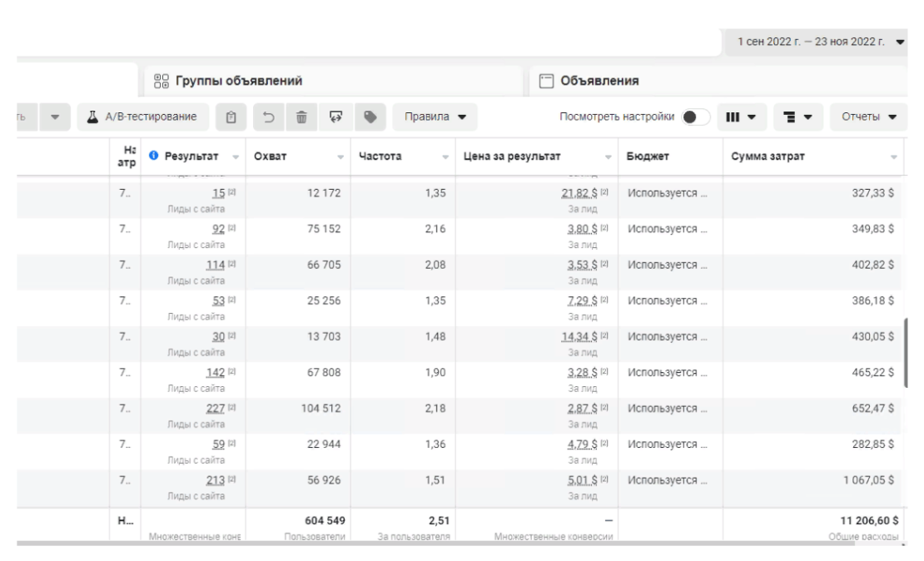The height and width of the screenshot is (561, 924).
Task: Click cost per result 3,80 $
Action: 582,229
